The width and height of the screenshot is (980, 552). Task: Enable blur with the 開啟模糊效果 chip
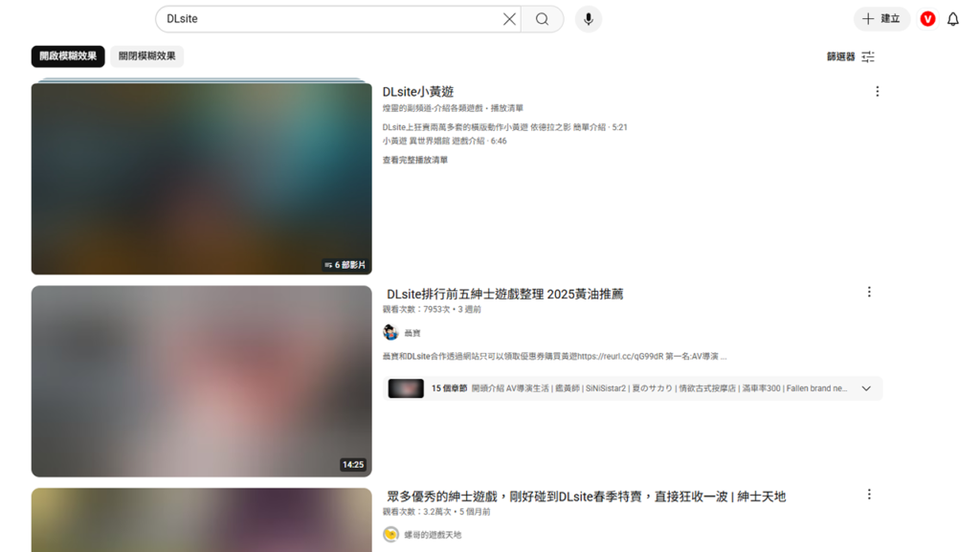coord(66,55)
